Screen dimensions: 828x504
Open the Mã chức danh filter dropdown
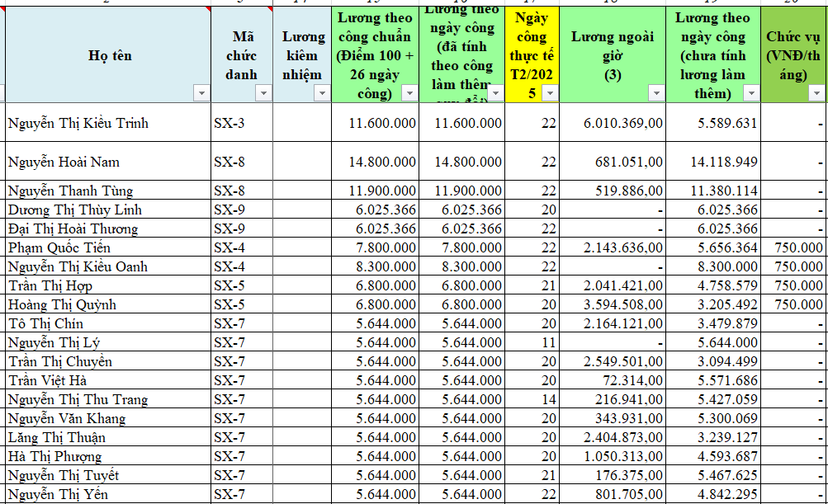coord(263,93)
